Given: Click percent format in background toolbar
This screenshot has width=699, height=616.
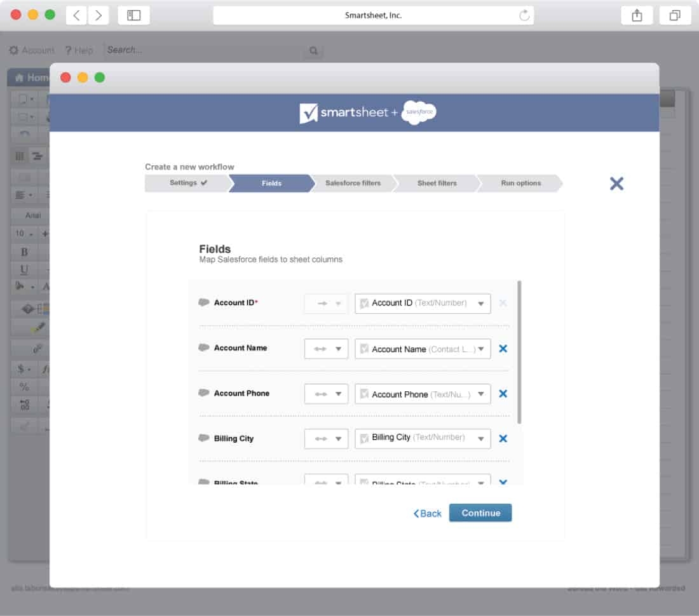Looking at the screenshot, I should 25,387.
